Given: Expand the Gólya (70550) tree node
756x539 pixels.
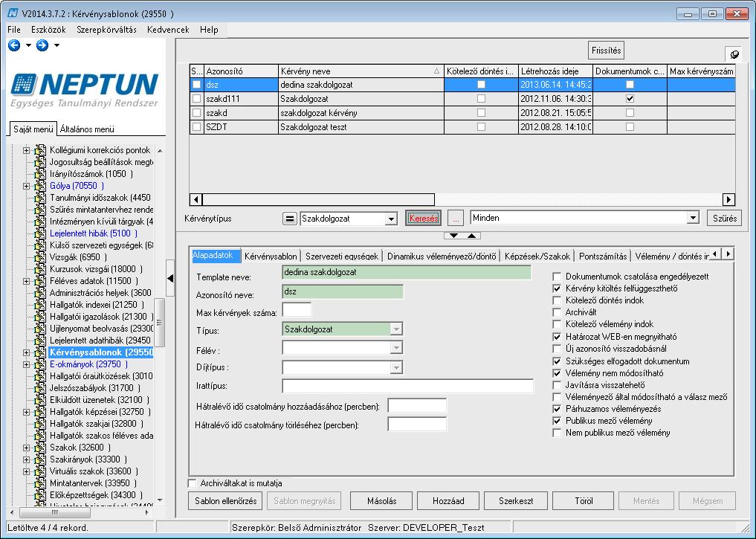Looking at the screenshot, I should pyautogui.click(x=27, y=186).
